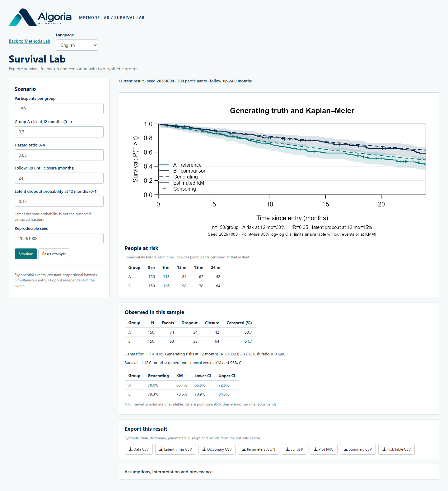Screen dimensions: 448x491
Task: Click the download icon on Parameters JSON
Action: (x=244, y=449)
